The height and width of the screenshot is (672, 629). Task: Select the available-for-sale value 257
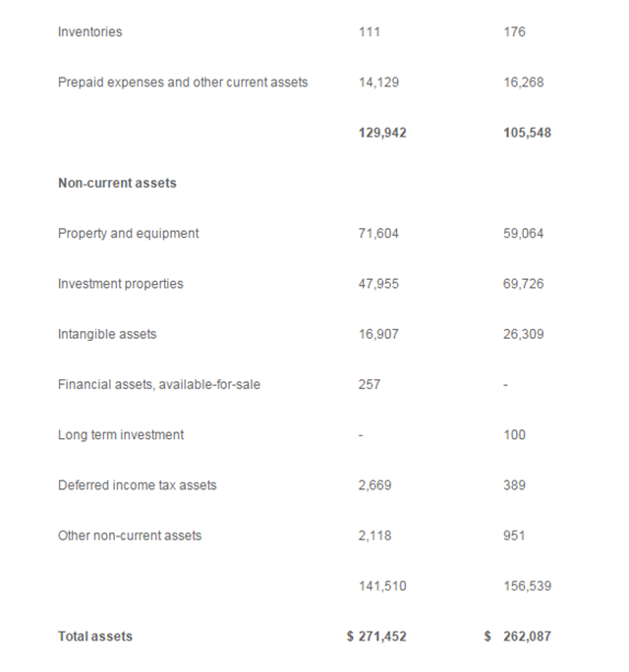point(371,385)
